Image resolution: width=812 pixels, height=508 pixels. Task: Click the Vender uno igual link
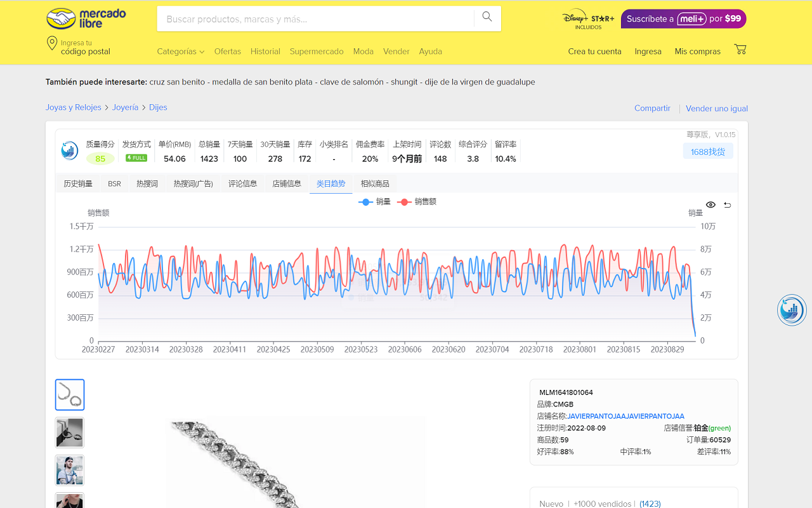pyautogui.click(x=717, y=109)
